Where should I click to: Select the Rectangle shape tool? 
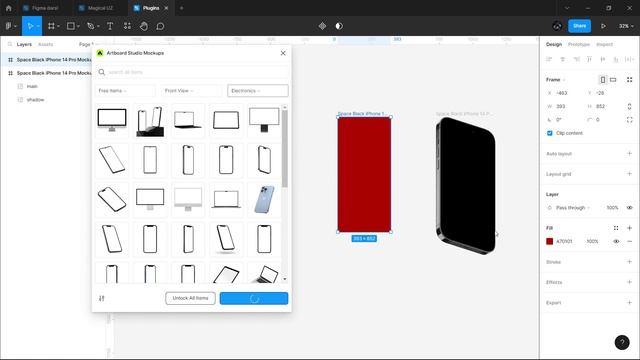pyautogui.click(x=71, y=26)
